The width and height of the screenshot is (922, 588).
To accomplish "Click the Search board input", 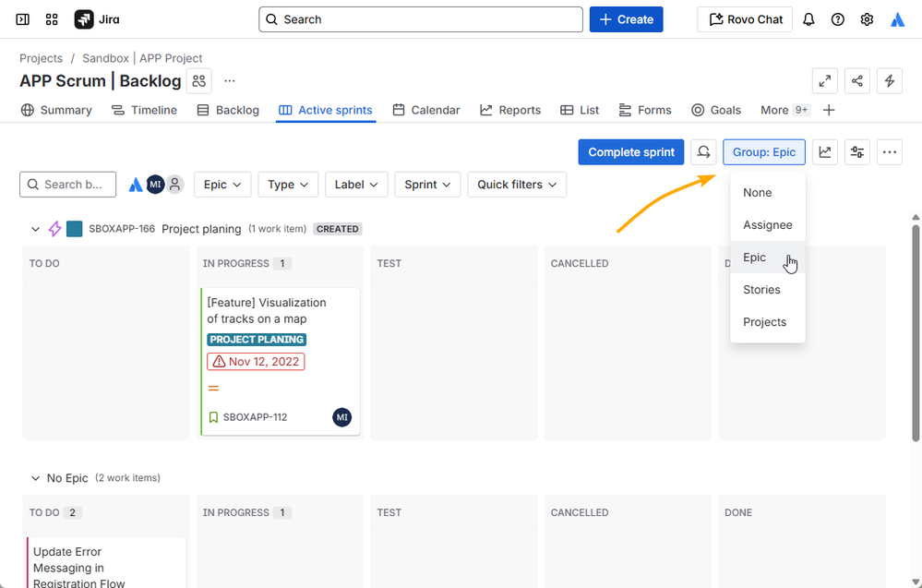I will coord(67,185).
